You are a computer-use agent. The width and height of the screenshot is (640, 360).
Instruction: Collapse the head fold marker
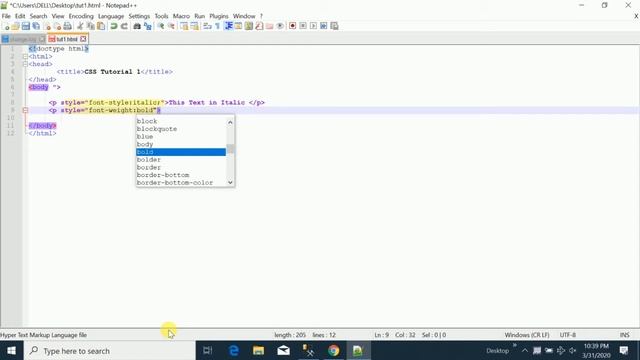coord(25,64)
